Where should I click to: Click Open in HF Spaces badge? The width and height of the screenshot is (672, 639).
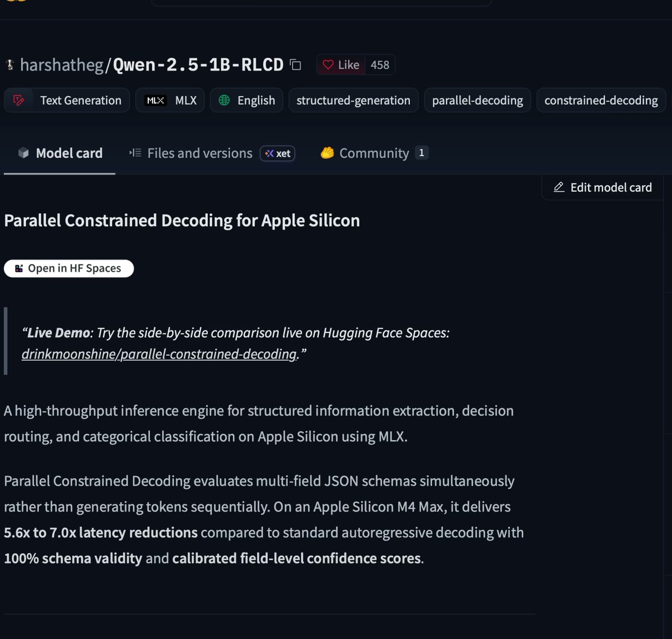tap(69, 268)
